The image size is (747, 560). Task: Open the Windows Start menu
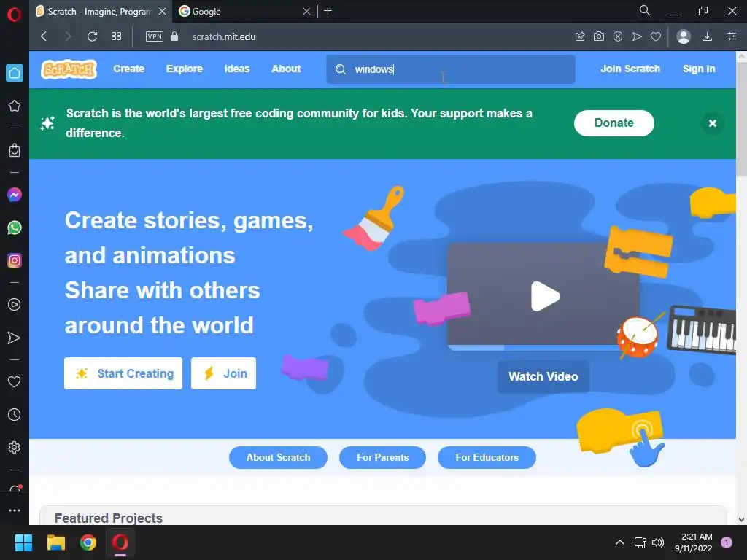pos(23,542)
